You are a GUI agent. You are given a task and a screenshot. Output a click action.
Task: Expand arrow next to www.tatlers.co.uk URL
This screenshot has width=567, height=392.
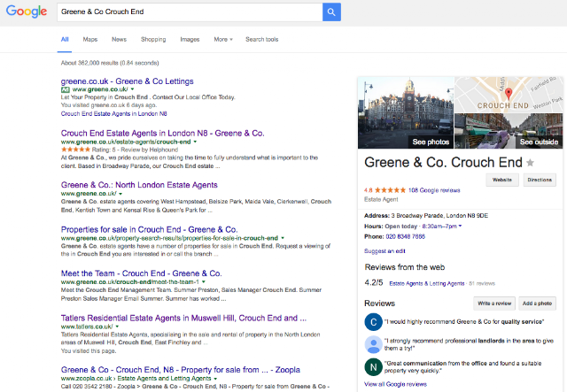pos(117,327)
